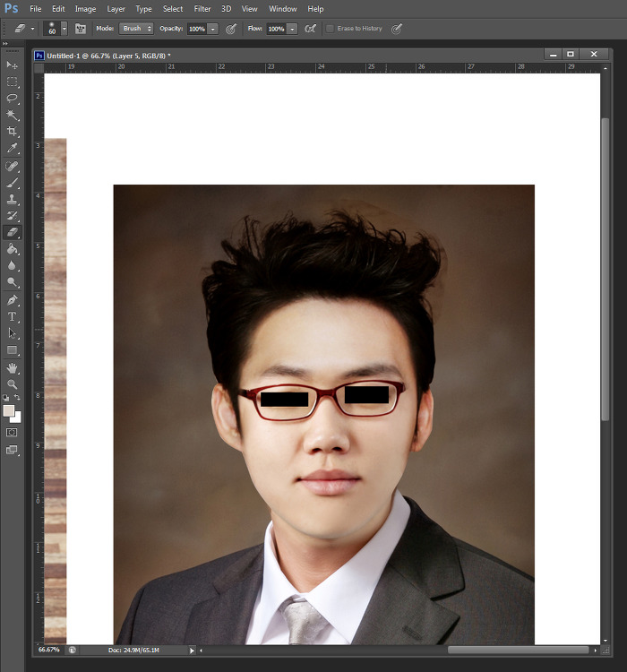Click the active Eraser tool
This screenshot has width=627, height=672.
(x=12, y=232)
